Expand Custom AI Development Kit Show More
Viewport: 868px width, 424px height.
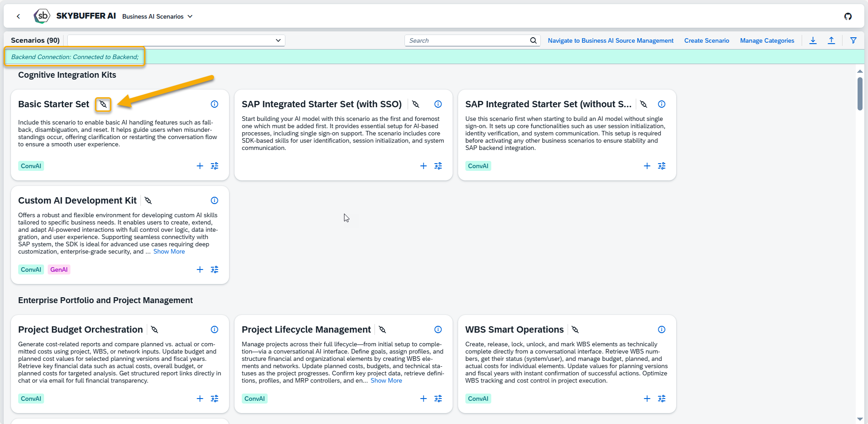point(169,251)
